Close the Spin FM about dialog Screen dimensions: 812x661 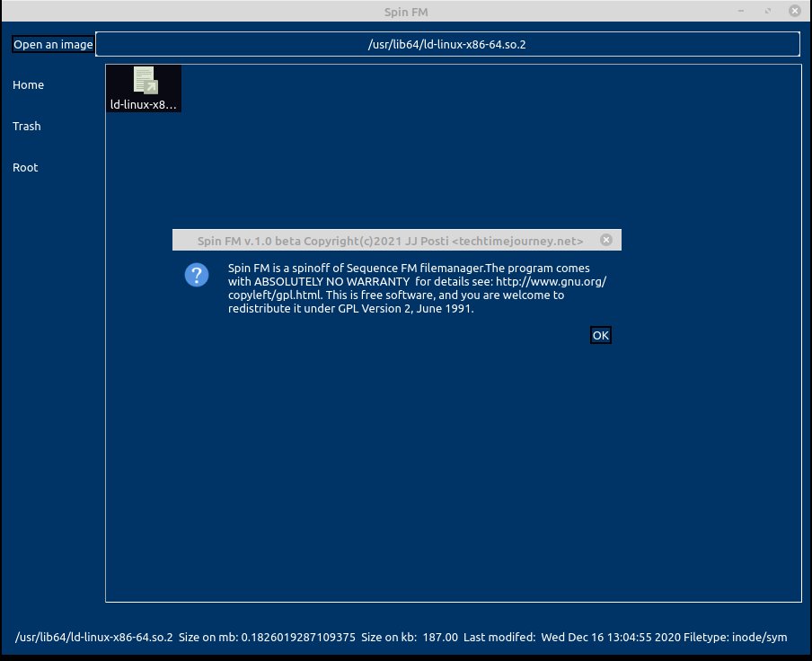(606, 240)
